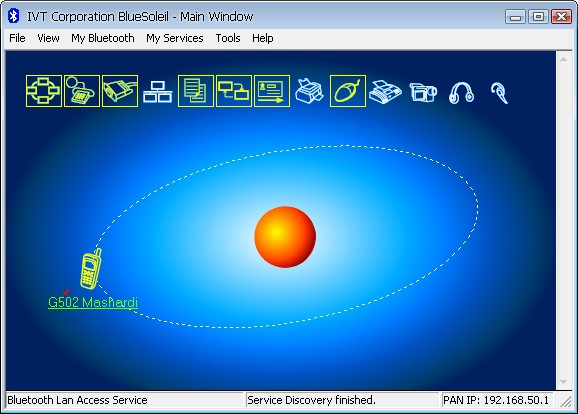The height and width of the screenshot is (414, 578).
Task: Click the G502 Mashardi device name
Action: [93, 302]
